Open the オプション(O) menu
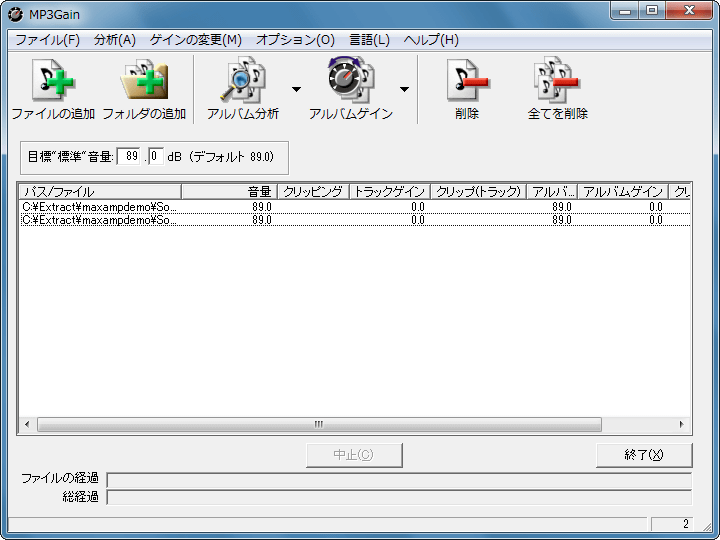Screen dimensions: 720x540 (295, 40)
